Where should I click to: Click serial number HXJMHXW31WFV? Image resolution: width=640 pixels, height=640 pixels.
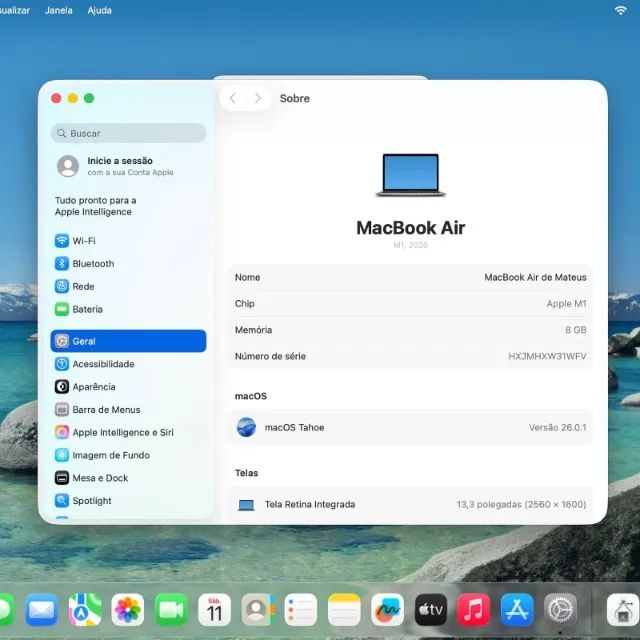(x=547, y=356)
